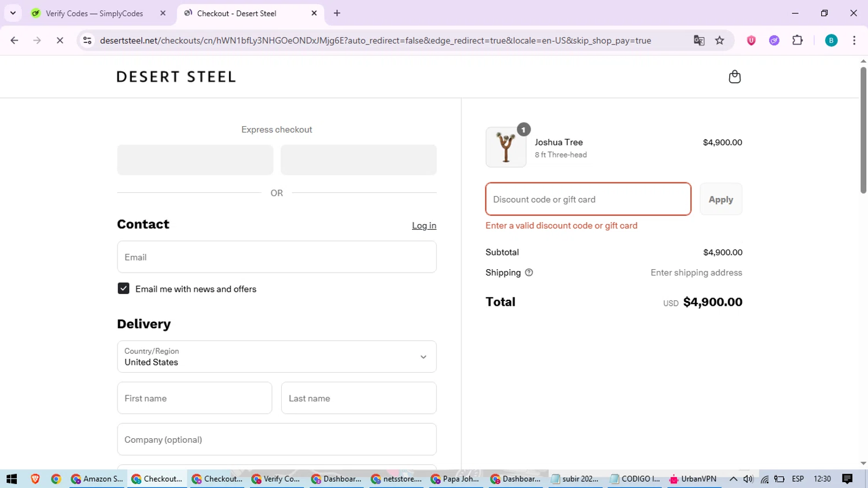The height and width of the screenshot is (488, 868).
Task: Open the red shield extension icon
Action: click(751, 41)
